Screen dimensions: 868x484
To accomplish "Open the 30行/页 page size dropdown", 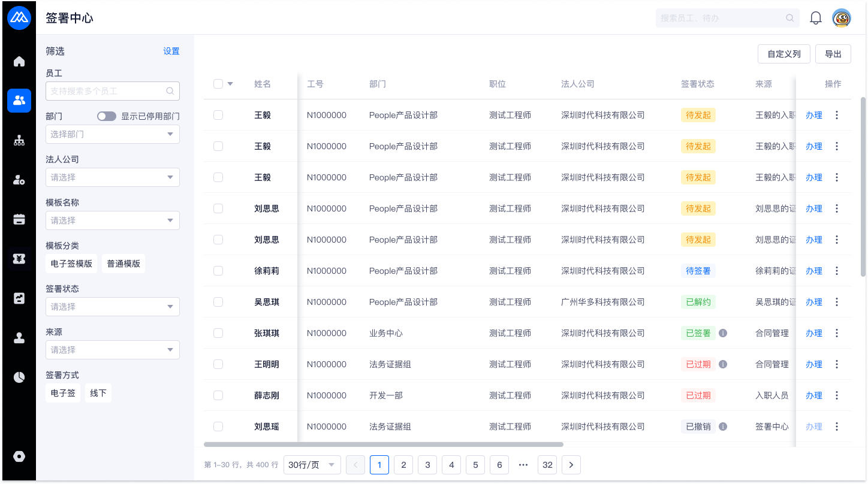I will (x=312, y=465).
